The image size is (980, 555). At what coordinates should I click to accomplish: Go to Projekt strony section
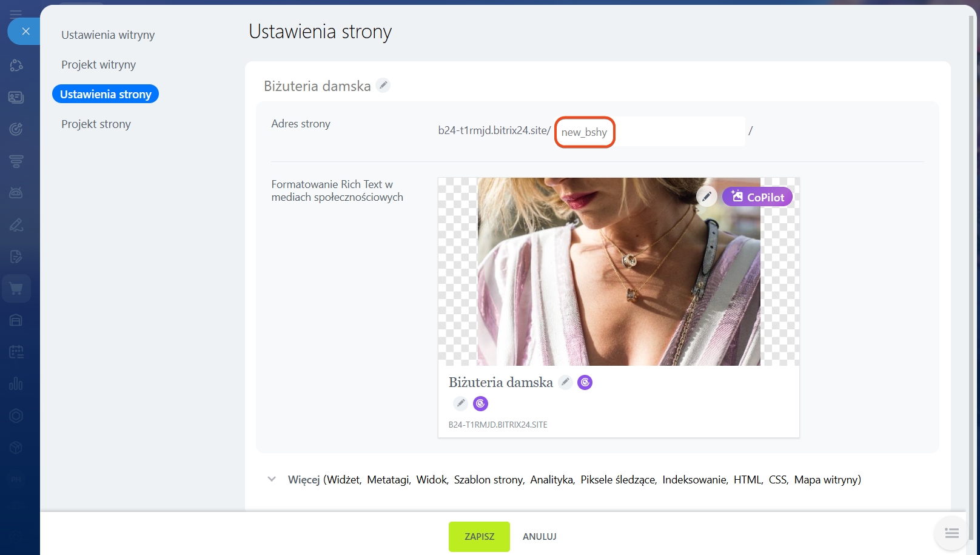tap(96, 124)
